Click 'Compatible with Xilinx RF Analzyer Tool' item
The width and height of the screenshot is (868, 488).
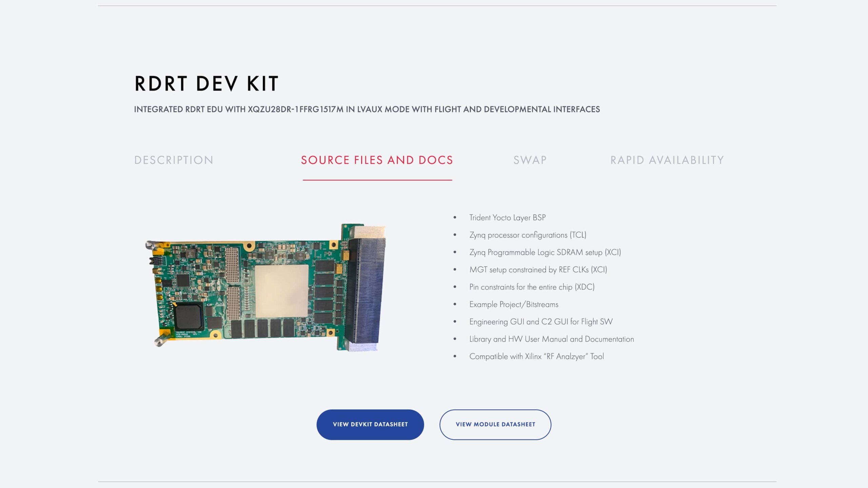[x=537, y=357]
